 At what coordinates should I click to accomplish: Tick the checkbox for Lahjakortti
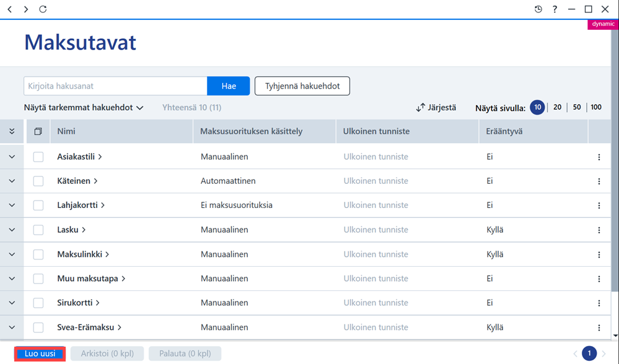tap(38, 206)
